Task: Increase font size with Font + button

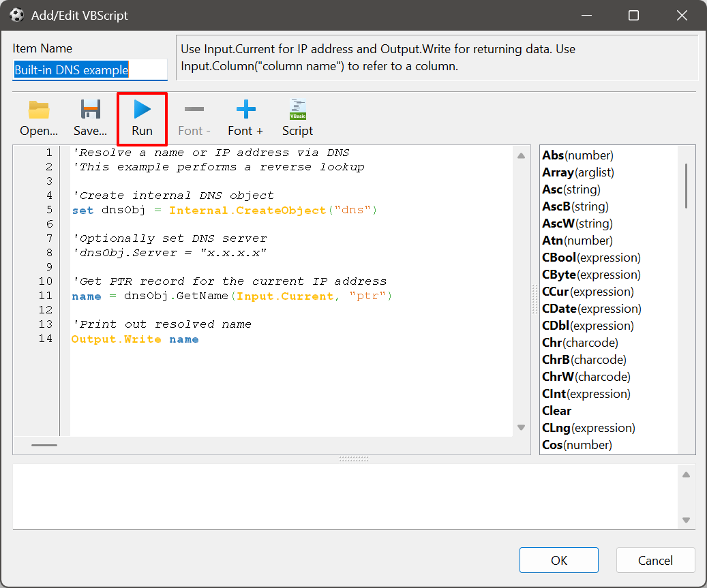Action: 245,117
